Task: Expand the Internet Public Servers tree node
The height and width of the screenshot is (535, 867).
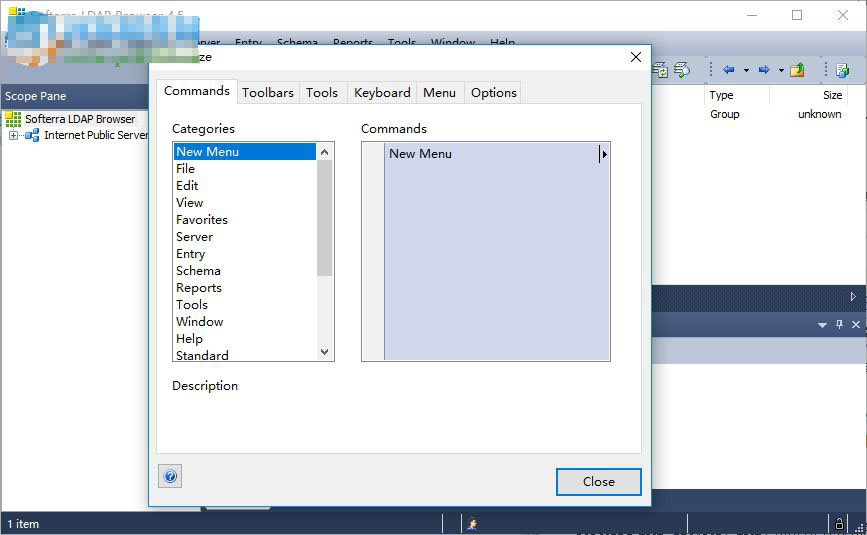Action: coord(14,135)
